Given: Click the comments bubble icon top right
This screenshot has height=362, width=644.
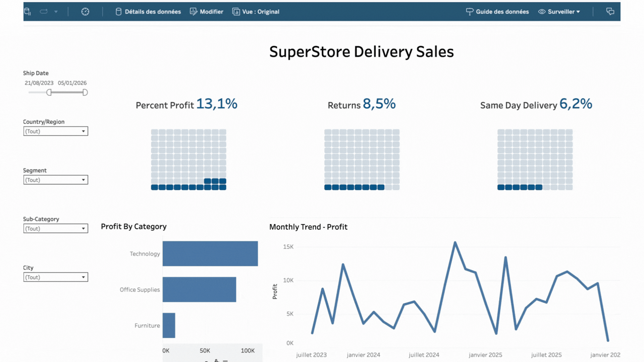Looking at the screenshot, I should coord(610,11).
